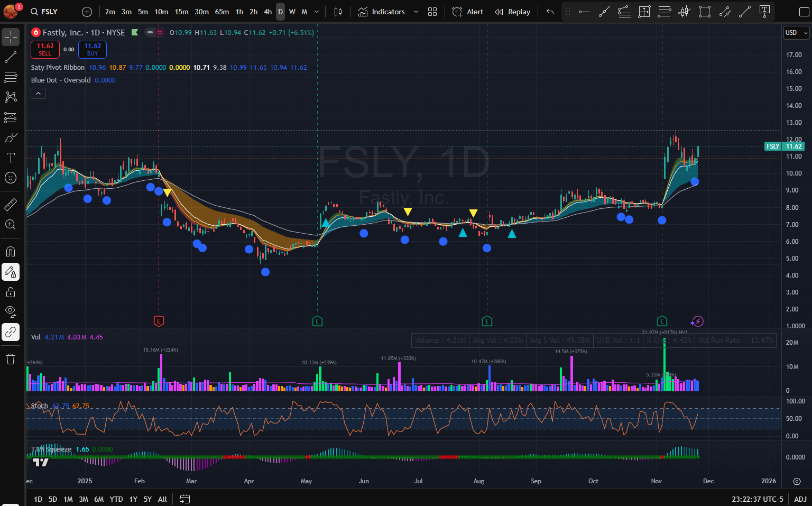Select the Trend Line tool in left sidebar
The height and width of the screenshot is (506, 812).
(11, 57)
